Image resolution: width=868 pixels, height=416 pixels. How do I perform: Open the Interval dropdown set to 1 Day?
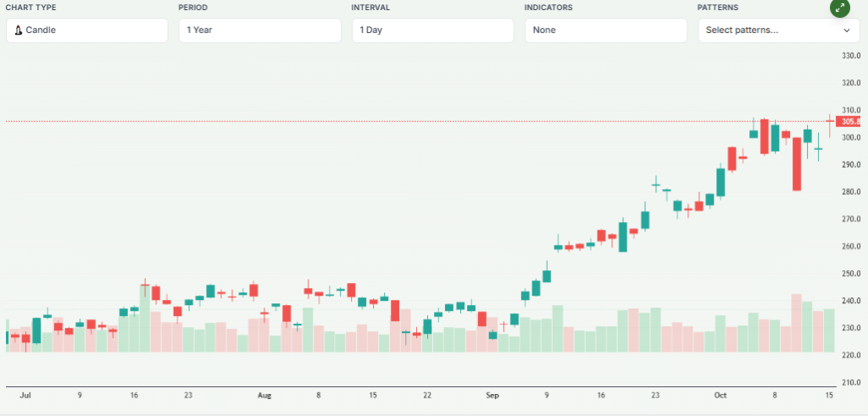click(x=432, y=31)
